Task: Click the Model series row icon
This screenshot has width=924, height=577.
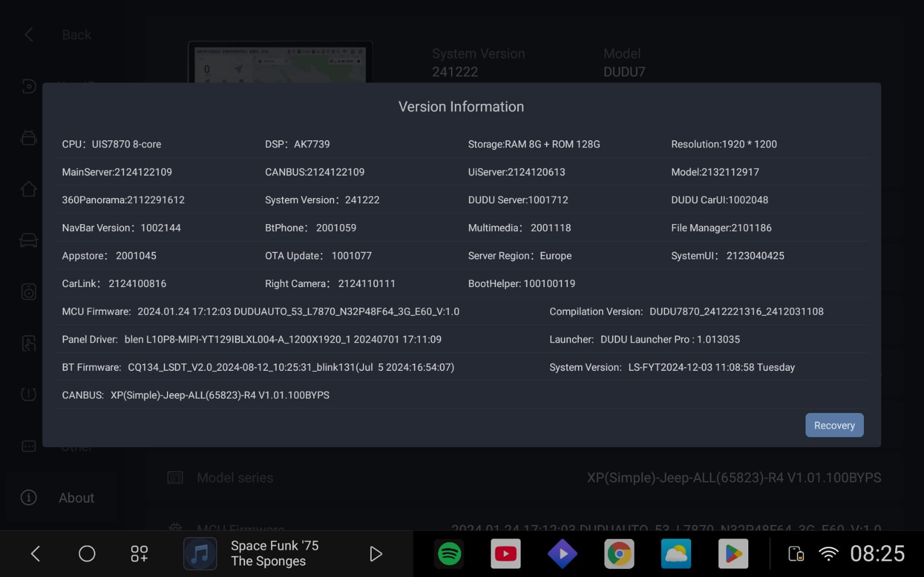Action: [175, 478]
